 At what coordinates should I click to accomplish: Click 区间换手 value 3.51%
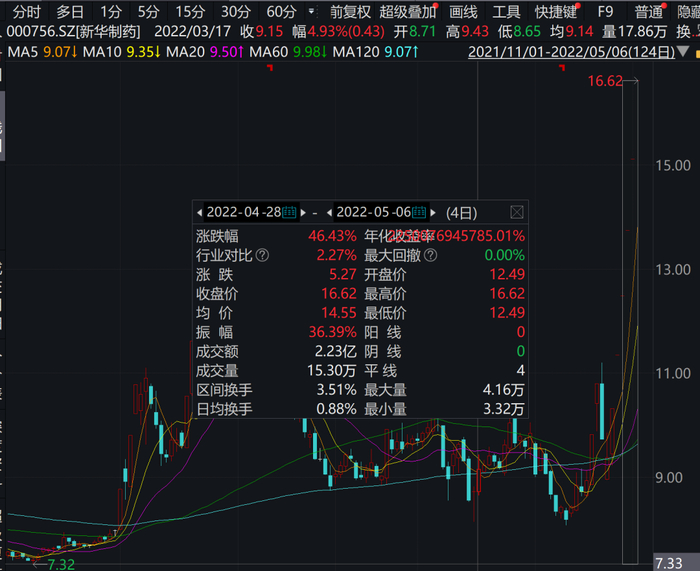(337, 390)
